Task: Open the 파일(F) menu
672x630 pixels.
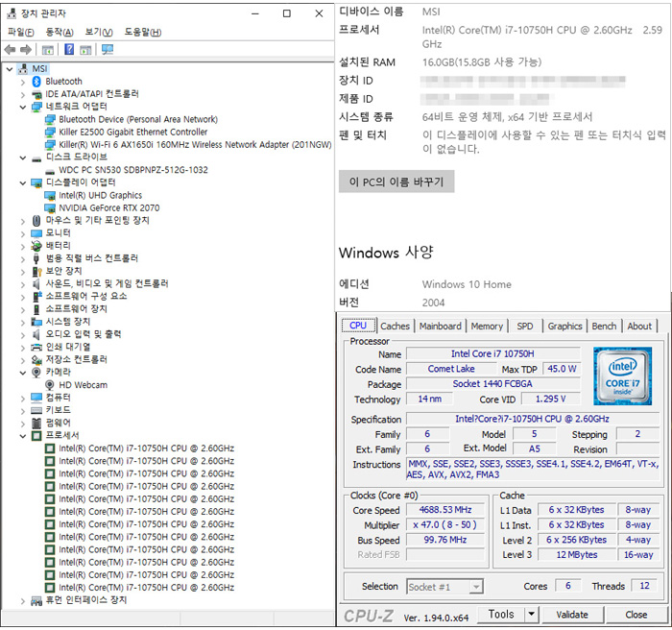Action: (x=21, y=32)
